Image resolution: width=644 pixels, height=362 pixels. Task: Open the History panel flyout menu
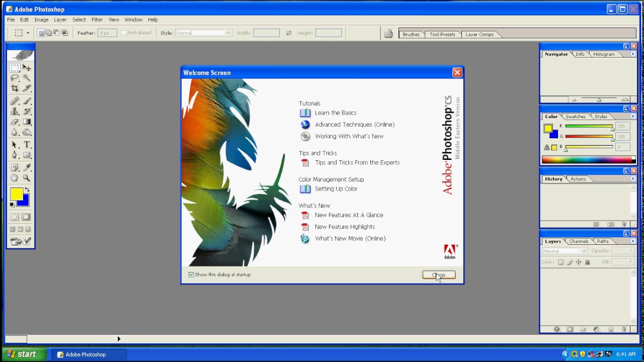pyautogui.click(x=633, y=178)
